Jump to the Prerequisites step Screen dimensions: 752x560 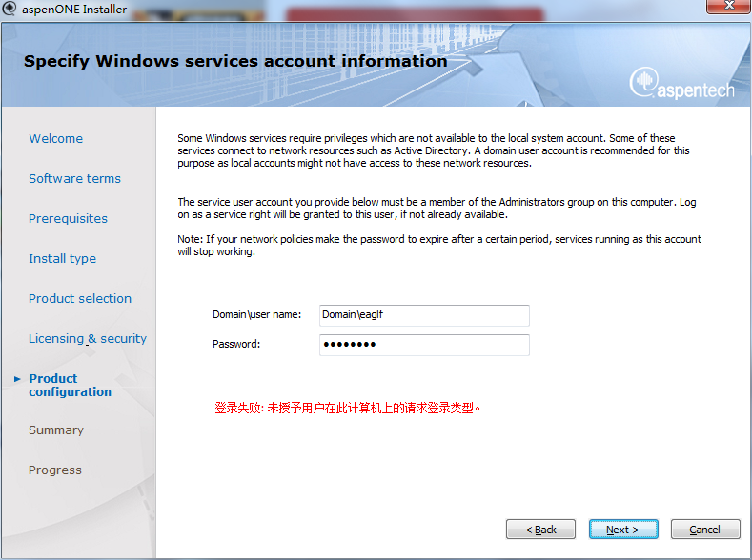pyautogui.click(x=68, y=219)
